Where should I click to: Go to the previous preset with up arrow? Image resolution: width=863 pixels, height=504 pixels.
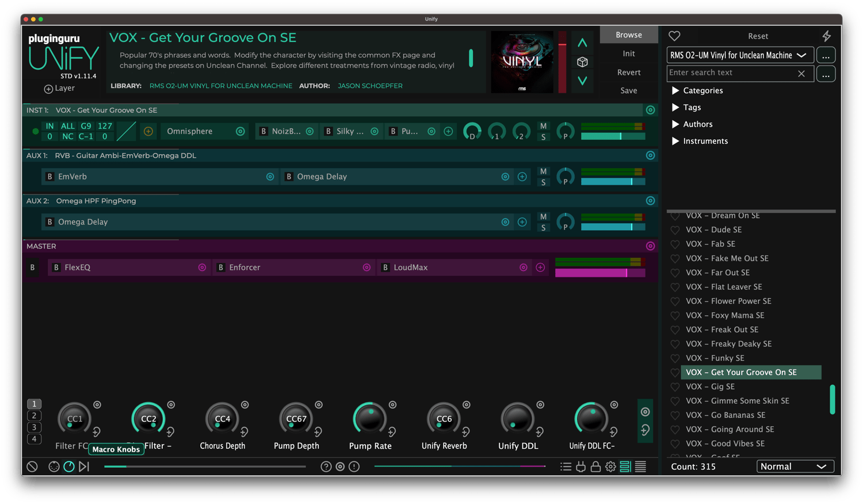(x=582, y=43)
